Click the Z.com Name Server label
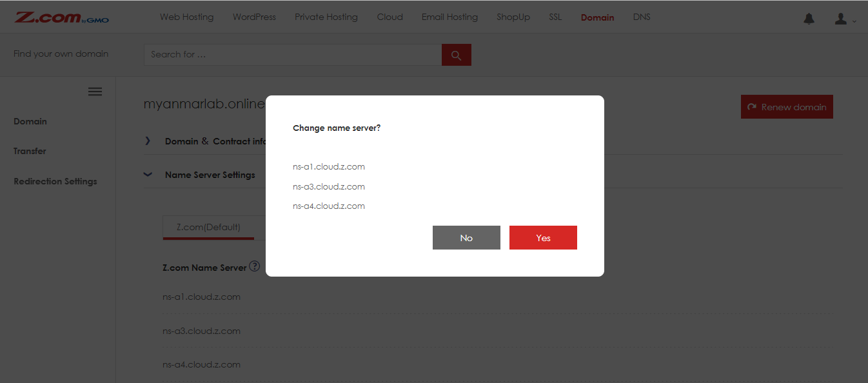This screenshot has height=383, width=868. [x=204, y=268]
